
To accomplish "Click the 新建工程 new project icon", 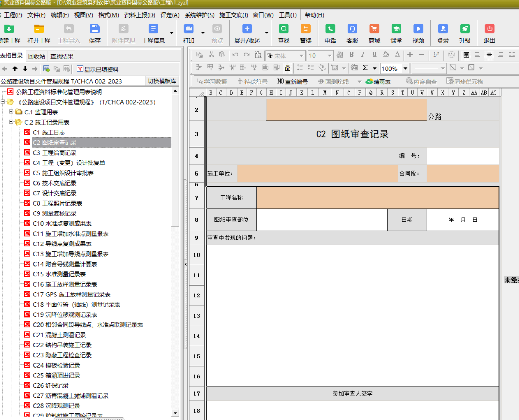I will point(9,29).
